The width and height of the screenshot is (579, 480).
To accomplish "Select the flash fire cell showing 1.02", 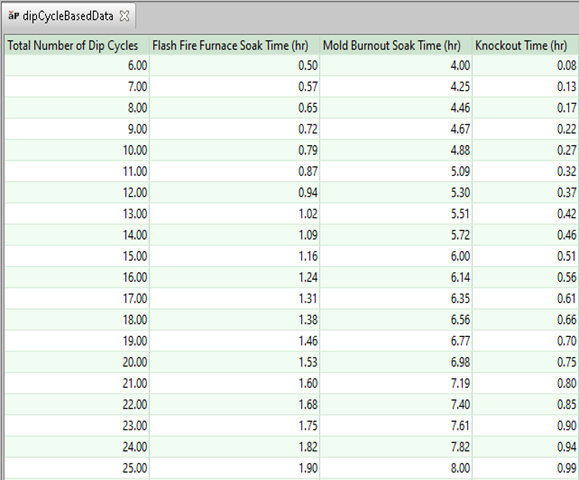I will [234, 214].
